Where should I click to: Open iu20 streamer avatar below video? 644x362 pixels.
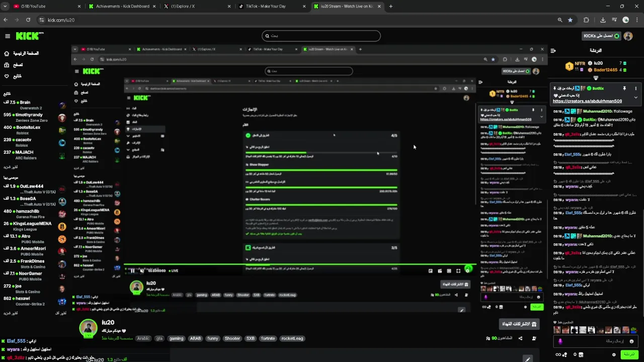(88, 328)
